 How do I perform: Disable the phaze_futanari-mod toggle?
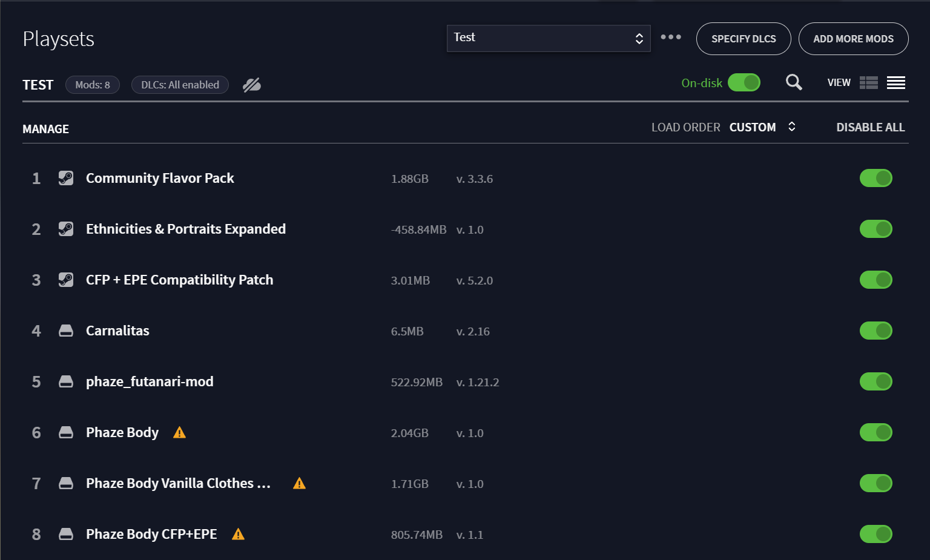coord(876,381)
